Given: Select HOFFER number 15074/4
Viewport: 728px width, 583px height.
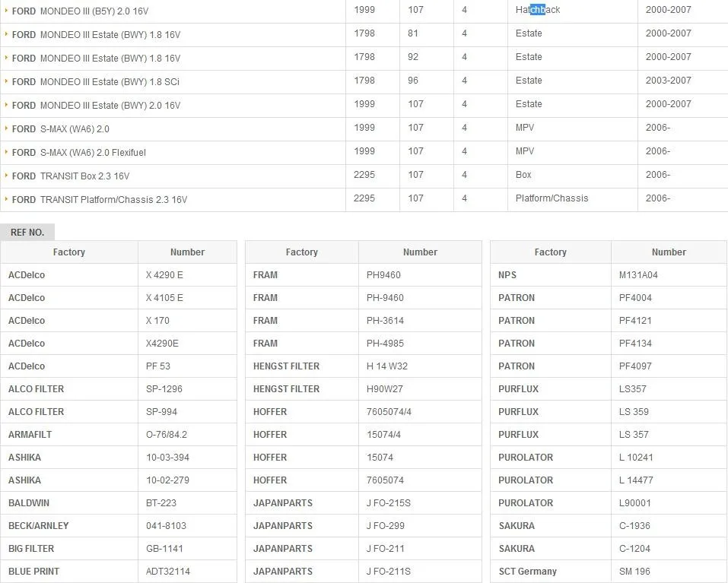Looking at the screenshot, I should [383, 435].
